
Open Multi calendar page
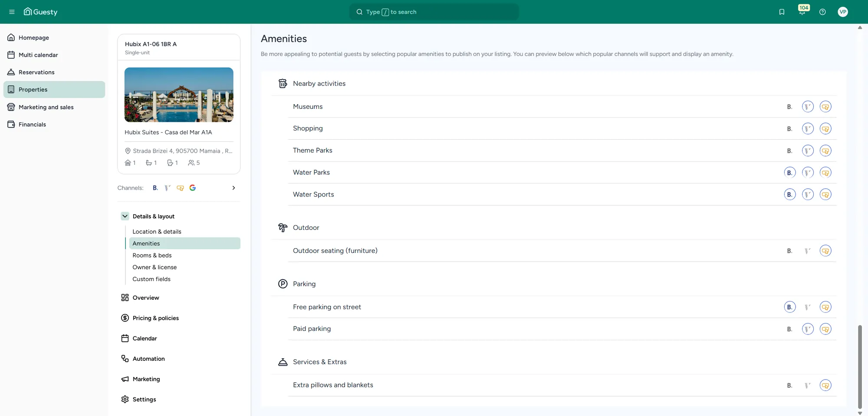click(38, 55)
